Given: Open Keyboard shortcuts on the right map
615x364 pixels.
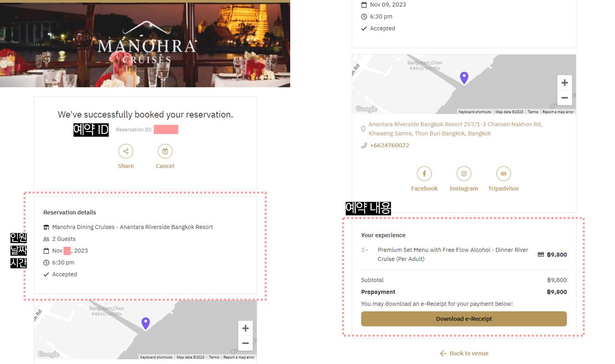Looking at the screenshot, I should (x=475, y=112).
